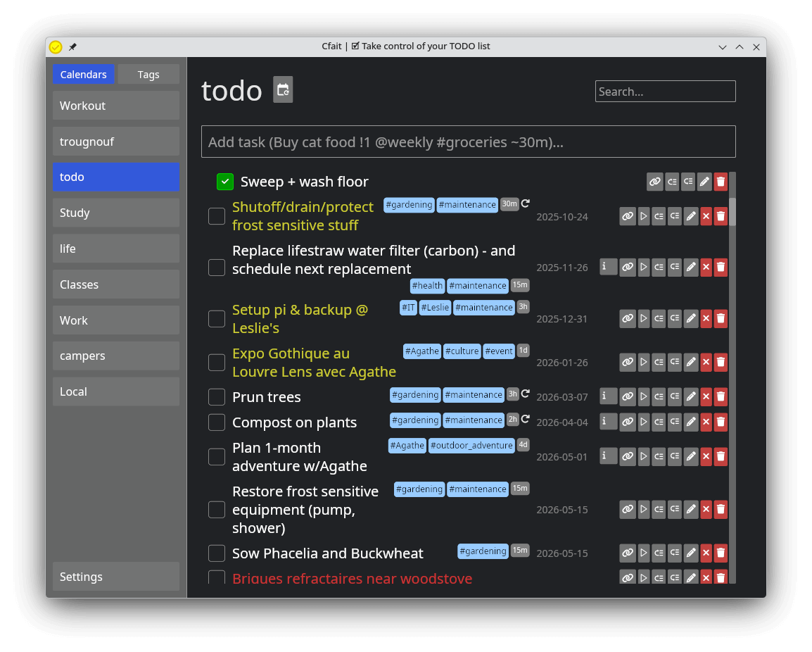Start the Setup pi & backup task
The image size is (812, 652).
[x=643, y=319]
